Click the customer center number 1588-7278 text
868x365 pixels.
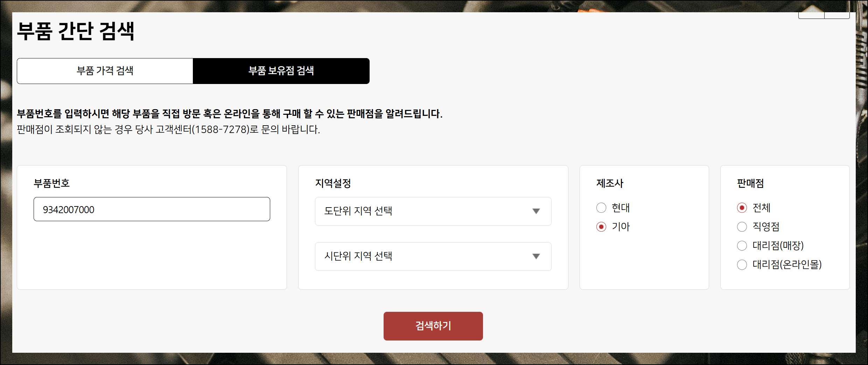[220, 129]
